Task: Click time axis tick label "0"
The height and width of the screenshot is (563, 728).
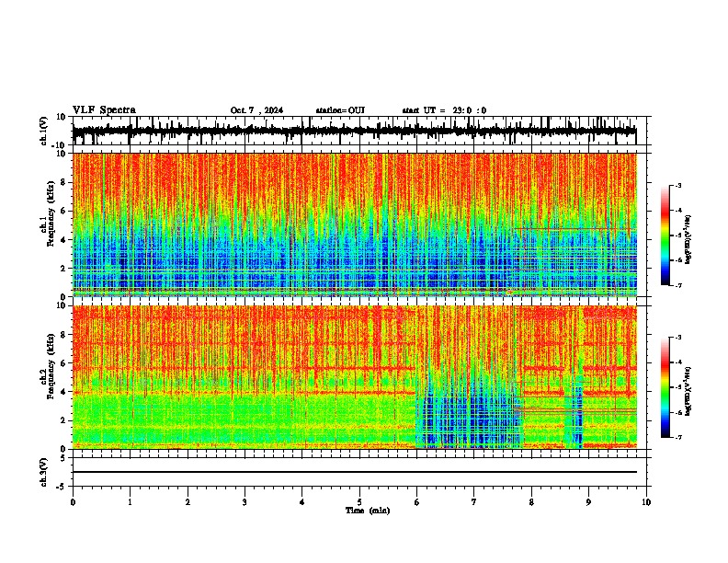Action: (73, 502)
